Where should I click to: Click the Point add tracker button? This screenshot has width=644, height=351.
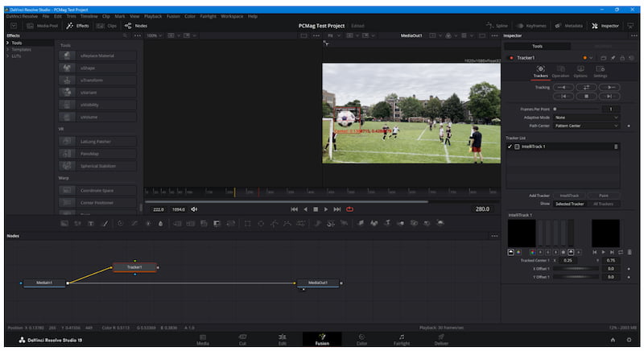603,196
